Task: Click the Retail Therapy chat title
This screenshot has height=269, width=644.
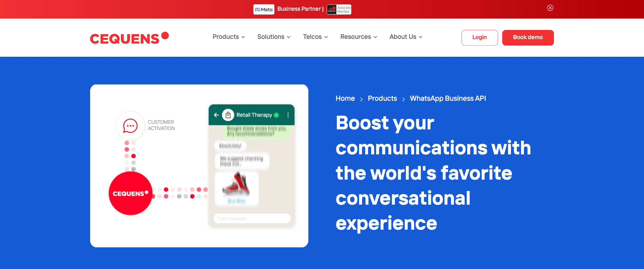Action: [254, 115]
